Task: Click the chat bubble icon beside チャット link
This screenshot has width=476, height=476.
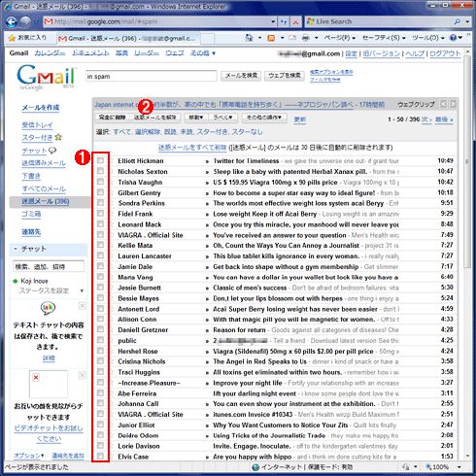Action: (x=52, y=151)
